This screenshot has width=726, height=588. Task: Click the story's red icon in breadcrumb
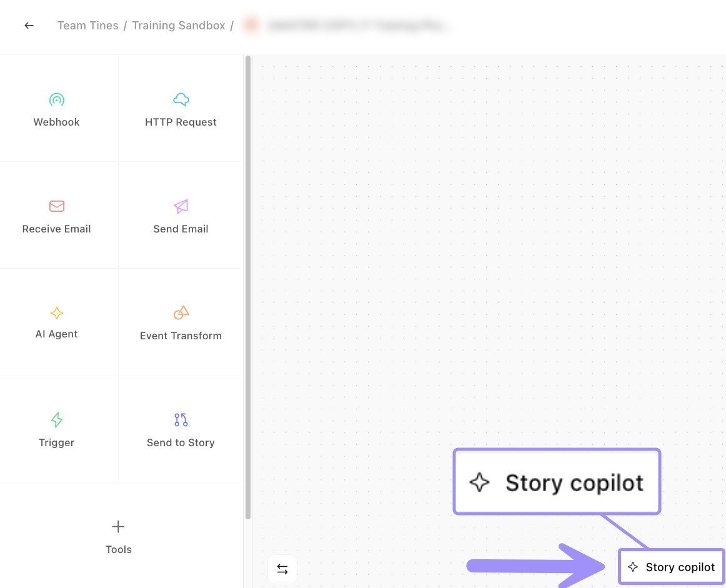[251, 26]
